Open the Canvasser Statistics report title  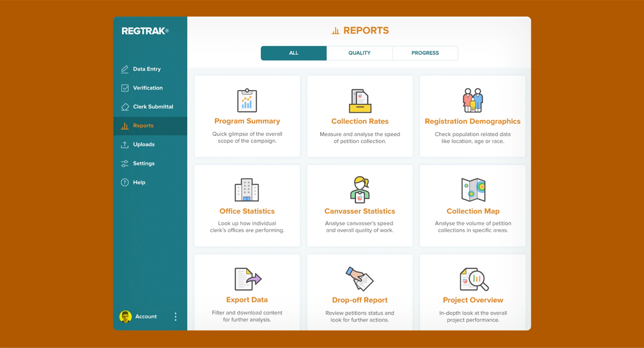(360, 211)
